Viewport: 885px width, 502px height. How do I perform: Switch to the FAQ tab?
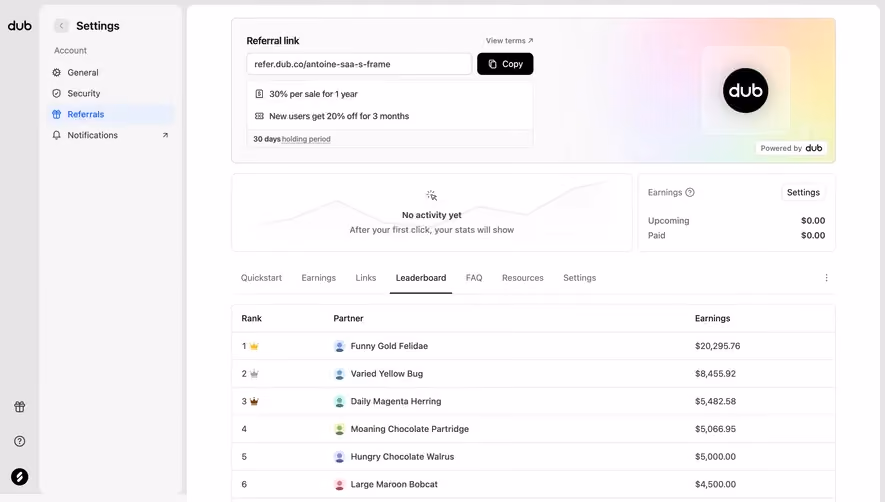(474, 278)
